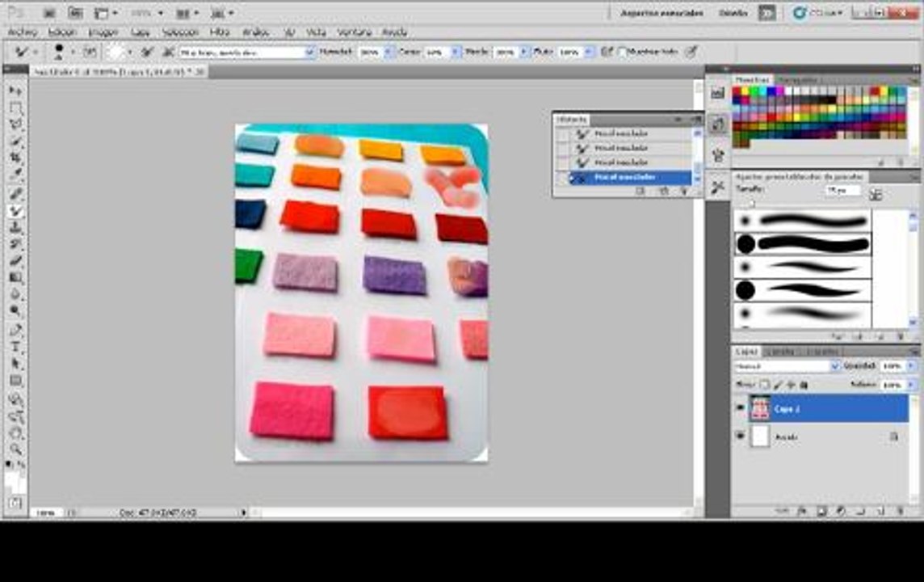Delete current state in Historia panel
This screenshot has width=924, height=582.
683,191
